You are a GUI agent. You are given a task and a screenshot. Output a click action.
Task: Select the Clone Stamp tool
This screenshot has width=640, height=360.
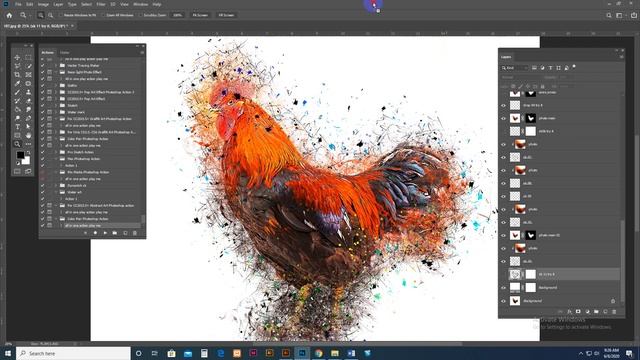click(28, 92)
